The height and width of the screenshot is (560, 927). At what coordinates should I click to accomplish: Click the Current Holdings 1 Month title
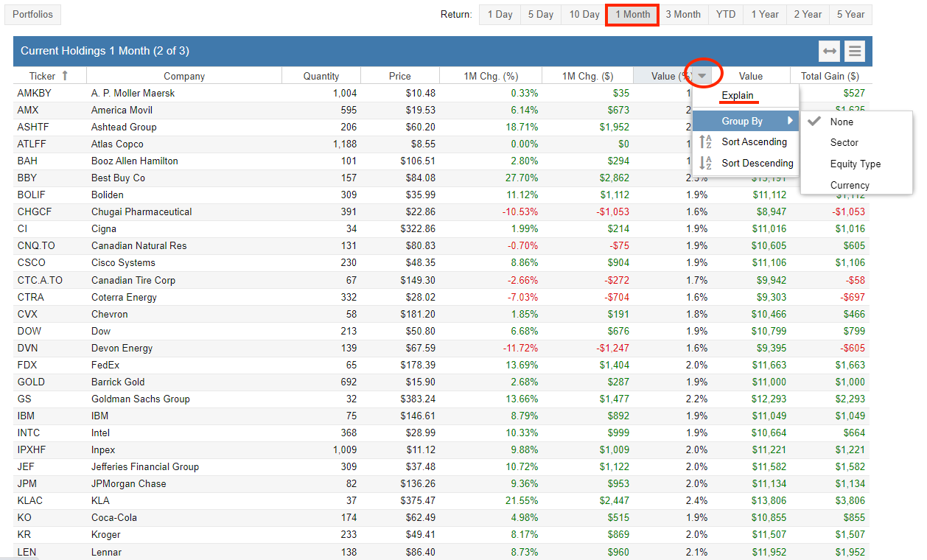click(105, 51)
